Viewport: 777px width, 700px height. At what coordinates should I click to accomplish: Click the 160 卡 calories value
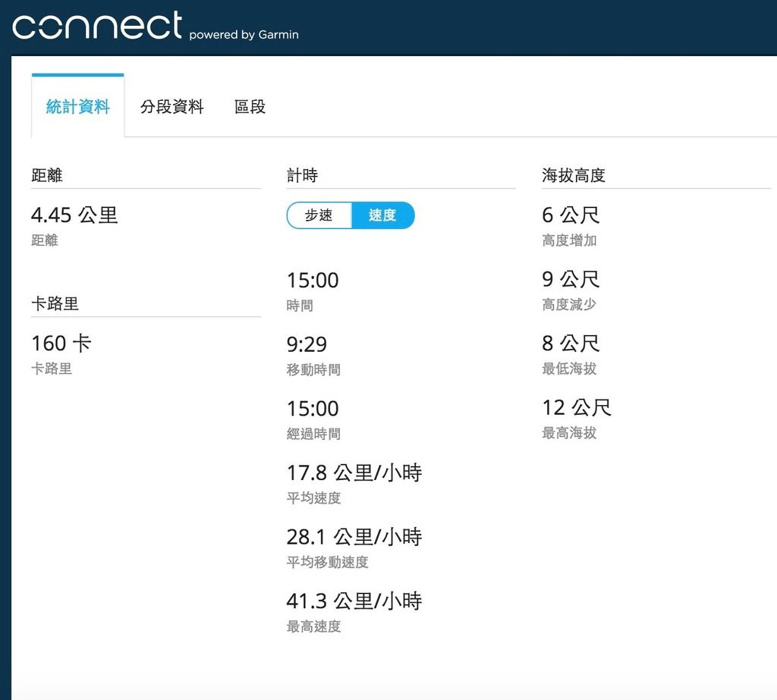click(x=61, y=344)
